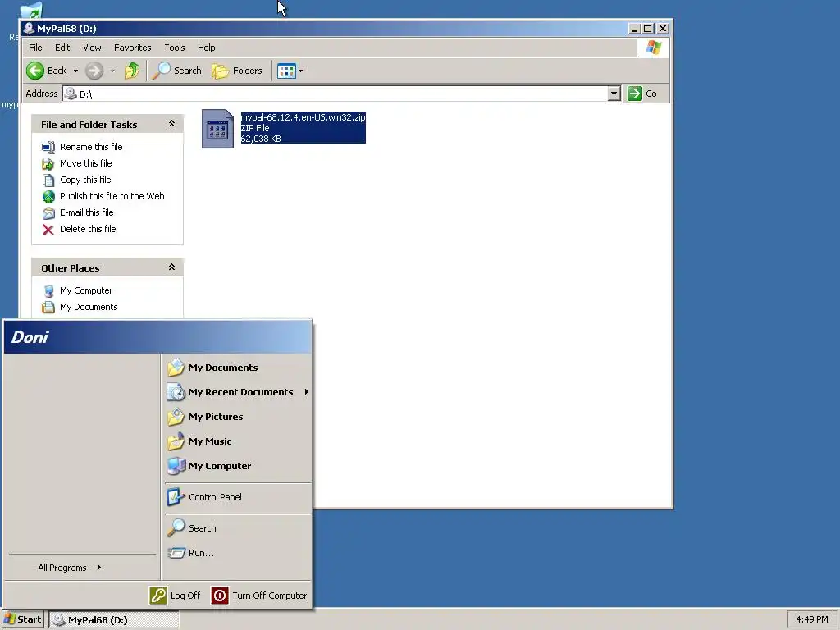The width and height of the screenshot is (840, 630).
Task: Click the Rename this file icon
Action: point(48,147)
